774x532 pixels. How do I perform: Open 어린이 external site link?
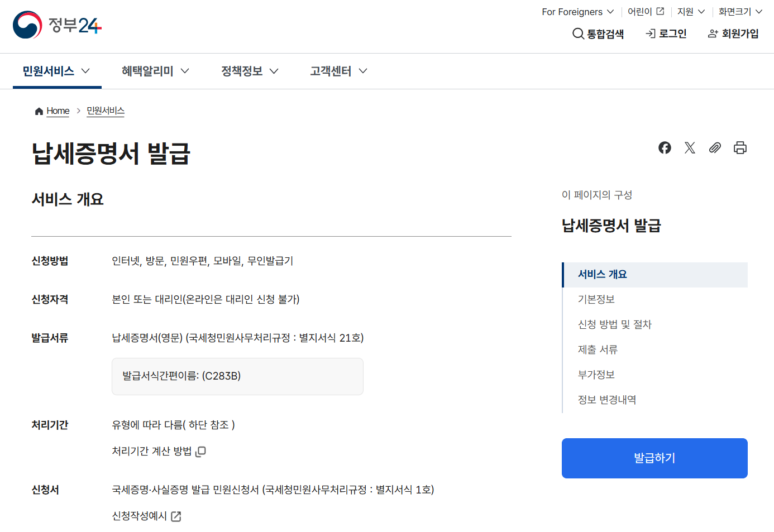(x=646, y=12)
